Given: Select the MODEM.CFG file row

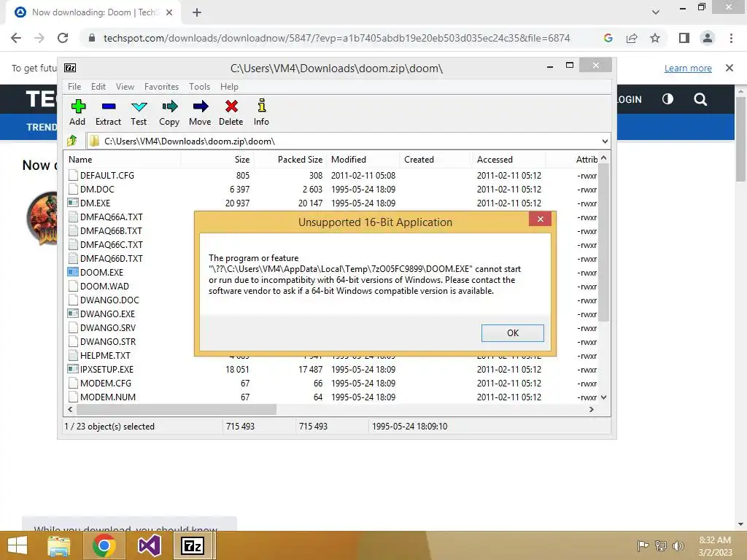Looking at the screenshot, I should click(332, 383).
